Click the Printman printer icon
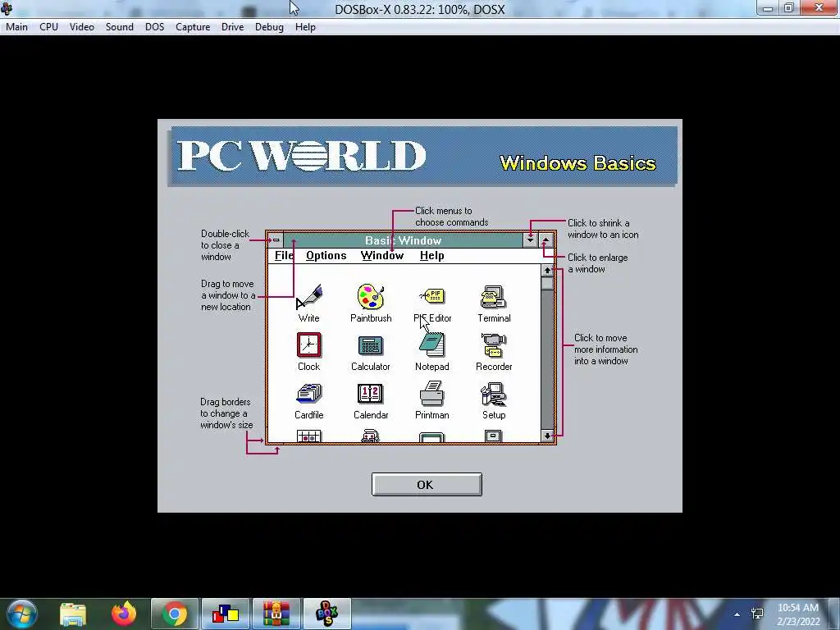840x630 pixels. click(x=431, y=394)
